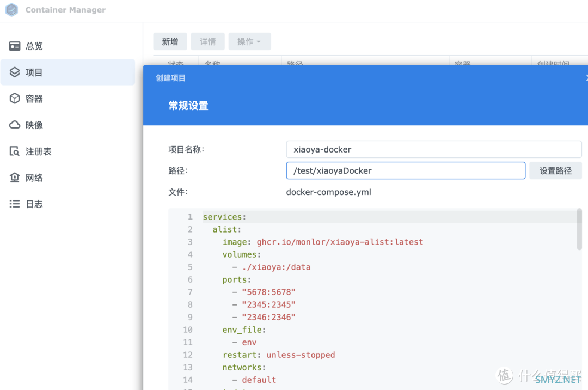The width and height of the screenshot is (588, 390).
Task: Click line 1 'services:' in editor
Action: click(x=224, y=217)
